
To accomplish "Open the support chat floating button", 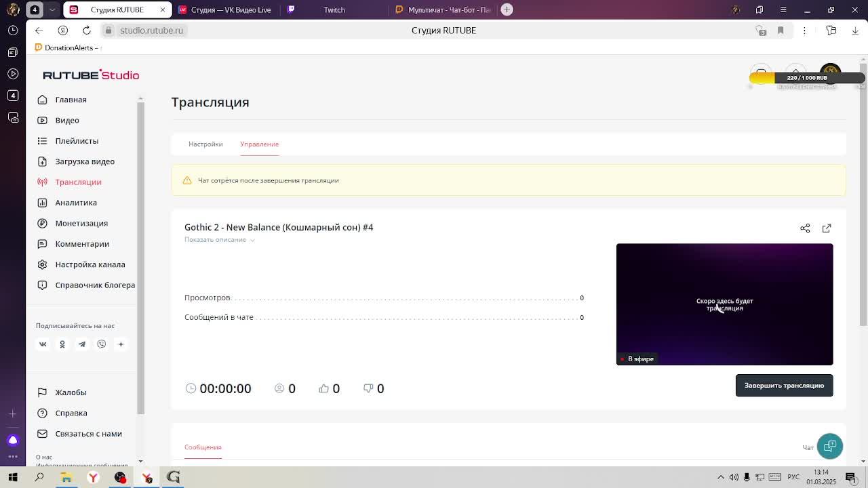I will click(x=830, y=446).
